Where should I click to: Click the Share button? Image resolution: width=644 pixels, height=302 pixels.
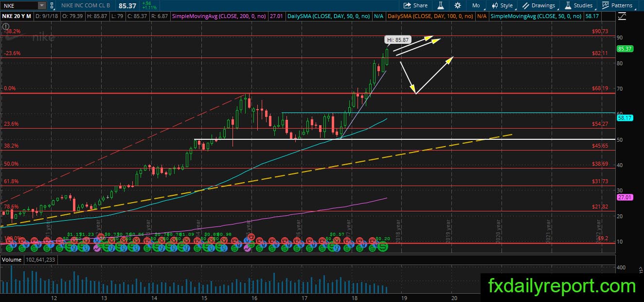click(416, 5)
